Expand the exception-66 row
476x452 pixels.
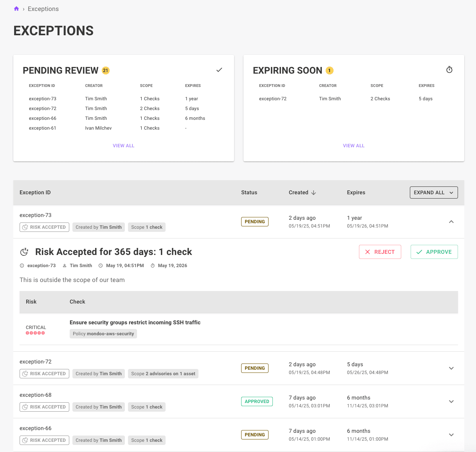click(x=451, y=435)
